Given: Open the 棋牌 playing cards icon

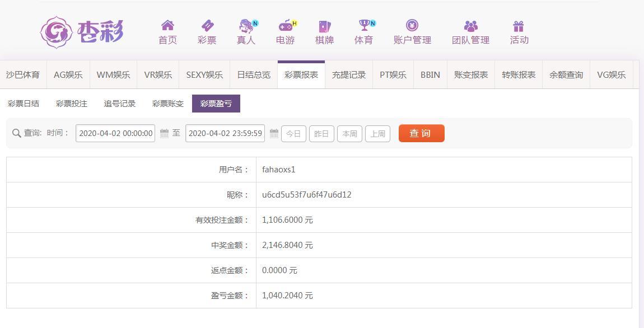Looking at the screenshot, I should click(x=324, y=26).
